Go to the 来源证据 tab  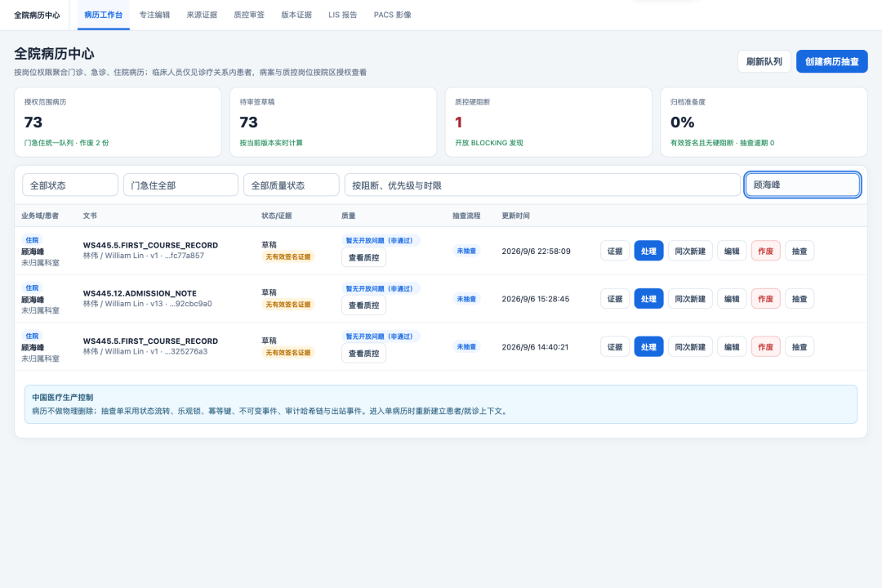[202, 16]
